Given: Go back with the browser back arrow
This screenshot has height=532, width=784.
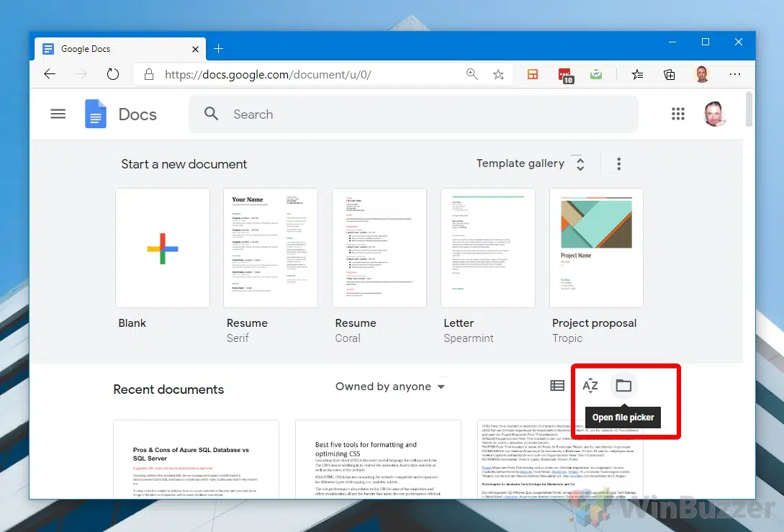Looking at the screenshot, I should coord(50,74).
